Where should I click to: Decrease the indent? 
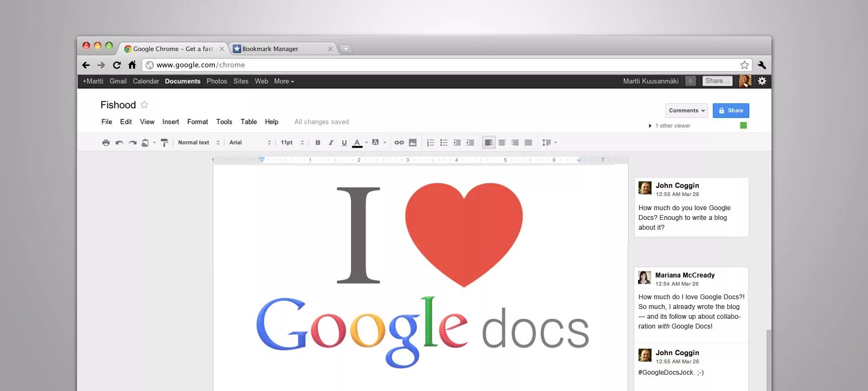tap(457, 143)
